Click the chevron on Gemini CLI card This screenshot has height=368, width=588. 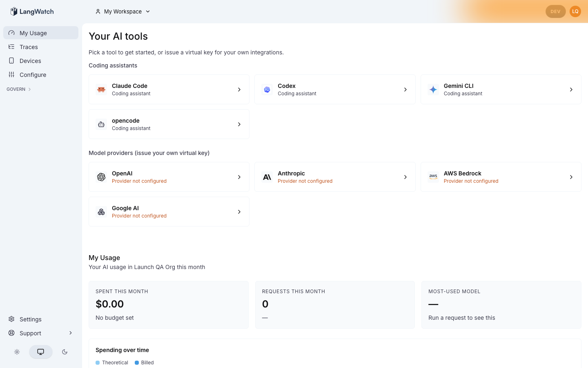(571, 90)
